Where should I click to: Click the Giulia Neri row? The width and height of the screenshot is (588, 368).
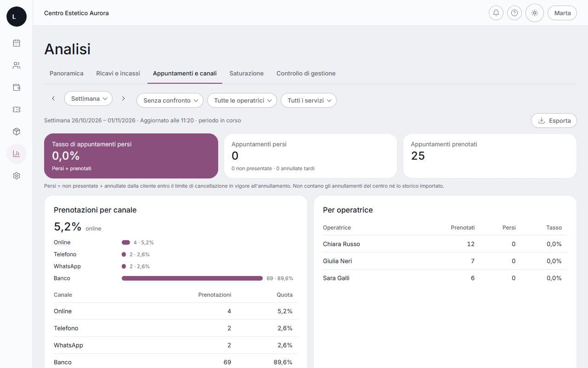(445, 261)
